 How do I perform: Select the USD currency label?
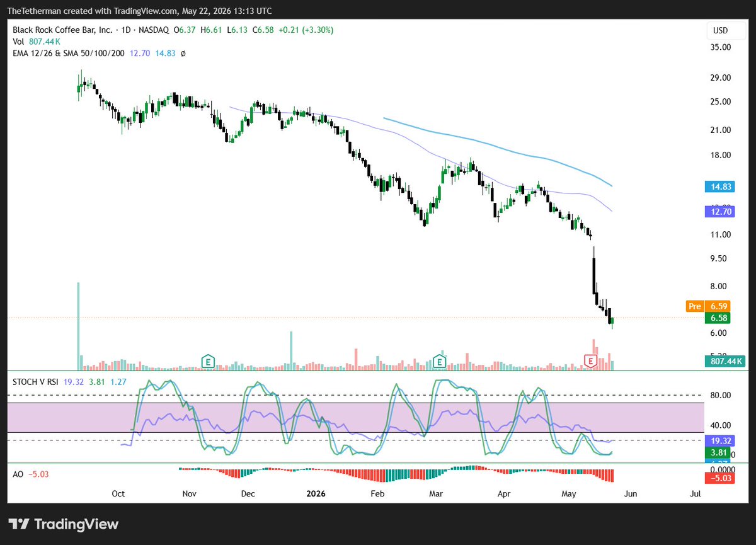pos(721,31)
